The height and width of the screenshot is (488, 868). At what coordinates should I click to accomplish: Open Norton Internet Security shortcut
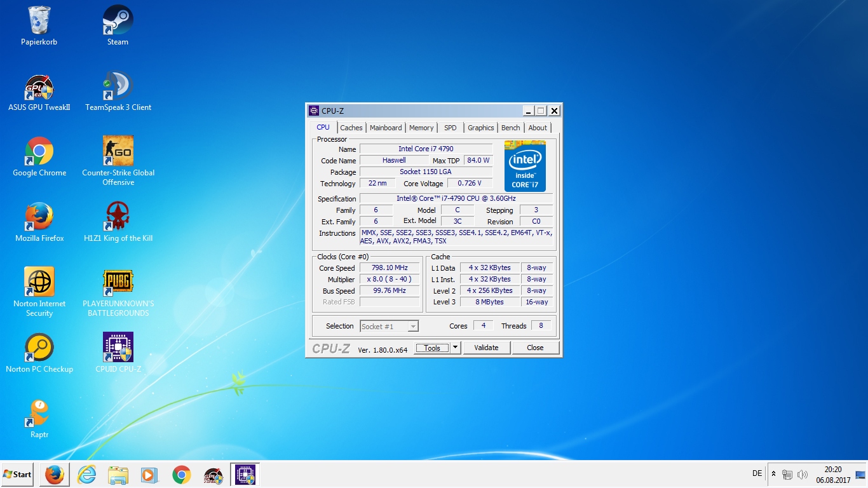pyautogui.click(x=39, y=292)
